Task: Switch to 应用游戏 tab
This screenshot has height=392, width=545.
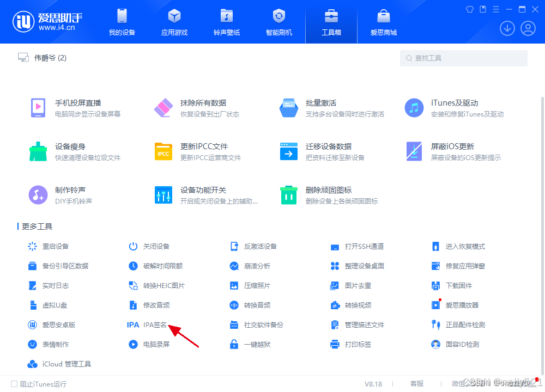Action: coord(174,22)
